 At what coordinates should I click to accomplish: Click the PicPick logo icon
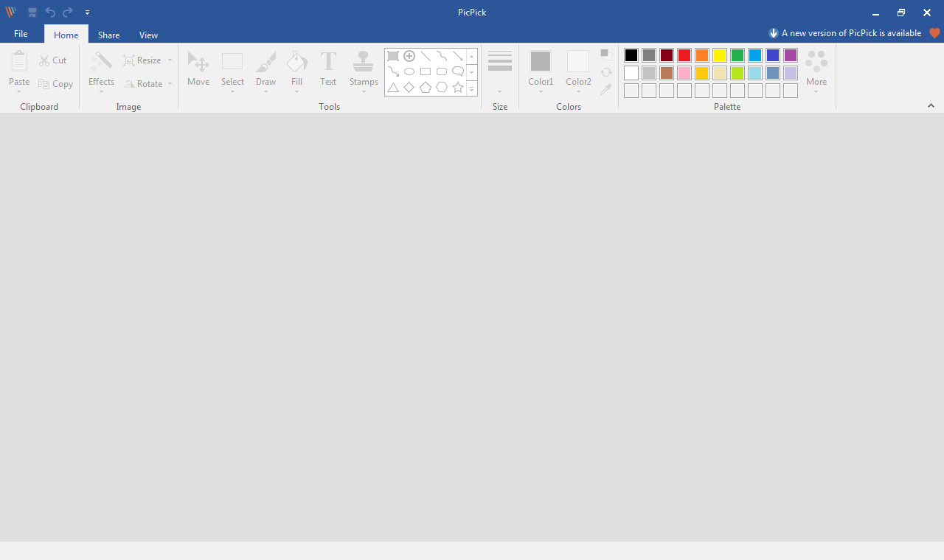pos(11,12)
